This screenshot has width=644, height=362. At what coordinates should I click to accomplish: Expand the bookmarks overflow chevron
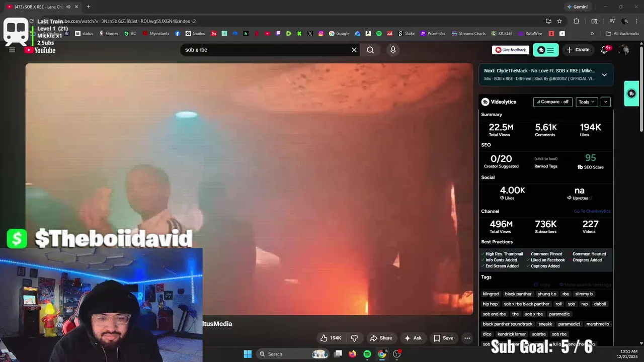[x=592, y=34]
